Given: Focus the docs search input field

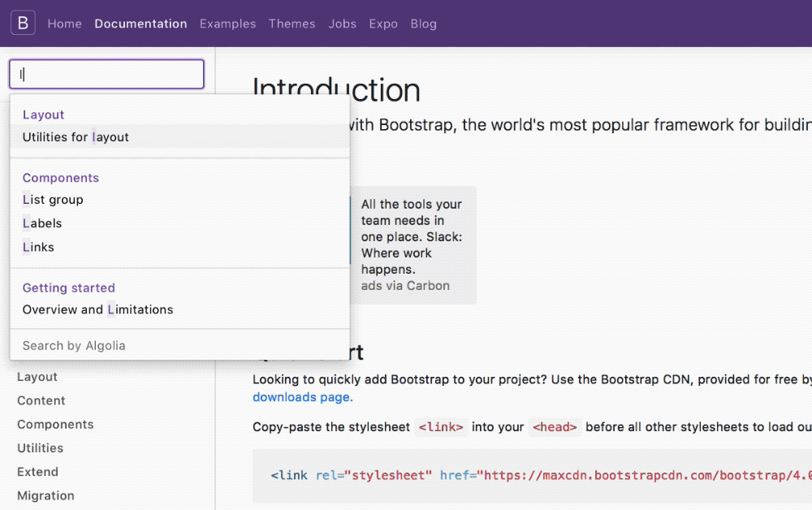Looking at the screenshot, I should (x=106, y=74).
